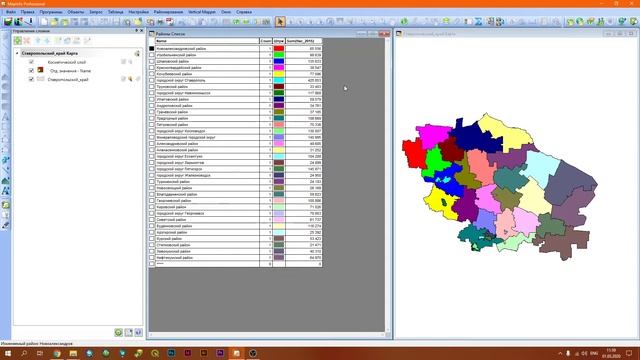This screenshot has height=360, width=640.
Task: Open the Windows Start menu
Action: tap(7, 353)
